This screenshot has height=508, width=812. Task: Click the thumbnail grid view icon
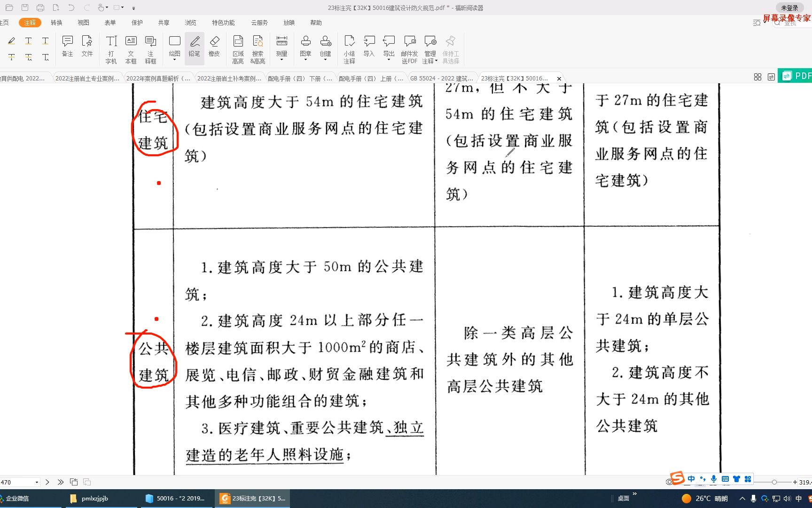tap(757, 77)
